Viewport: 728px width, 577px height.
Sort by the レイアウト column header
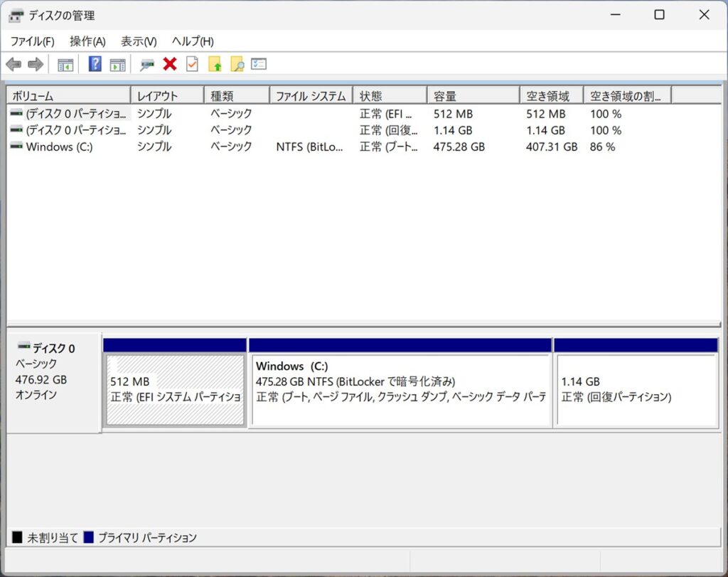click(168, 96)
